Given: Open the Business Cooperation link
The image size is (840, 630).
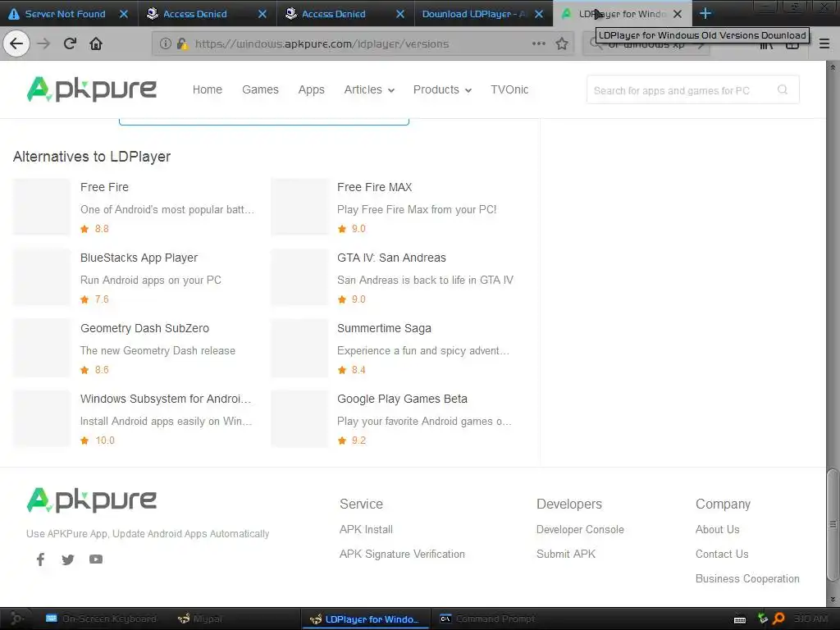Looking at the screenshot, I should [747, 578].
